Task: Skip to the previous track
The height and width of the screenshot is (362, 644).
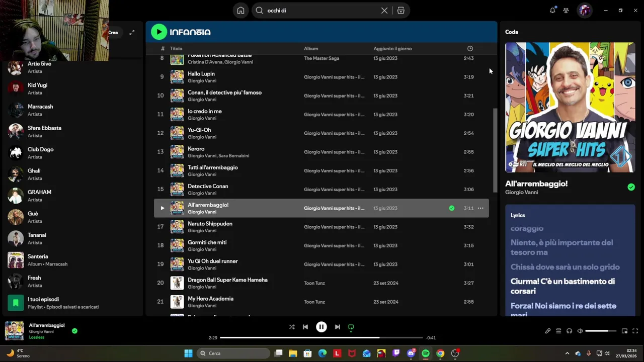Action: [305, 327]
